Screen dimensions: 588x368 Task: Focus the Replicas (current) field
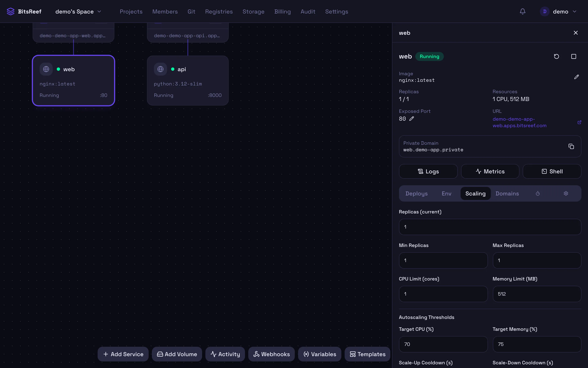point(490,227)
